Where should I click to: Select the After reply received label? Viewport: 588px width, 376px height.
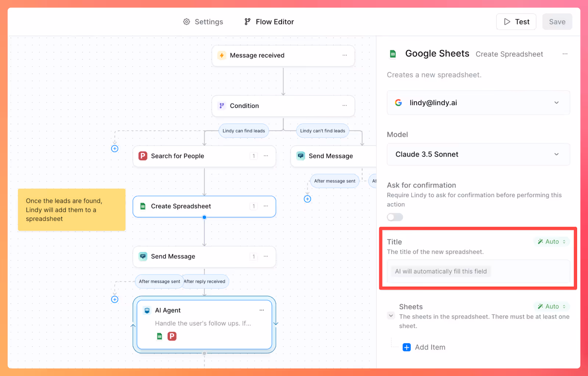pyautogui.click(x=205, y=281)
